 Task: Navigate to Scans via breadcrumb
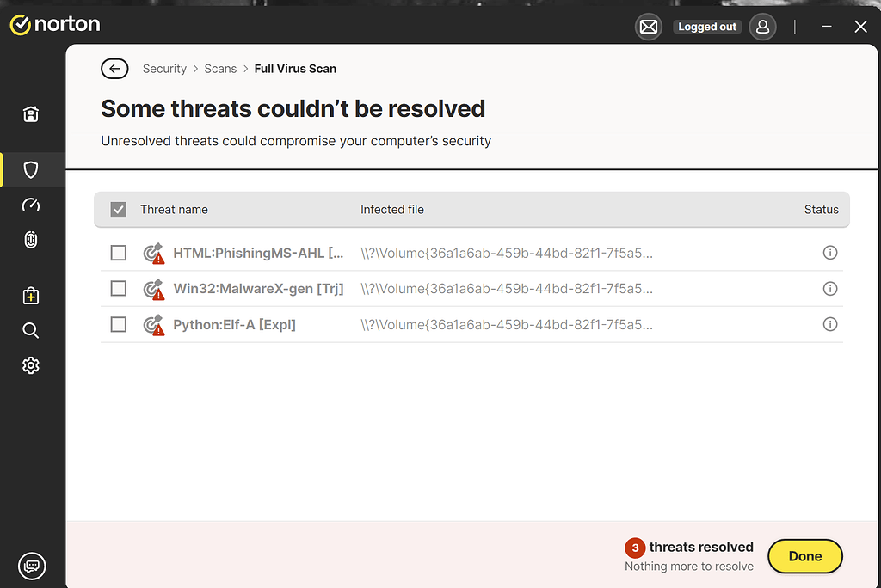pyautogui.click(x=220, y=68)
